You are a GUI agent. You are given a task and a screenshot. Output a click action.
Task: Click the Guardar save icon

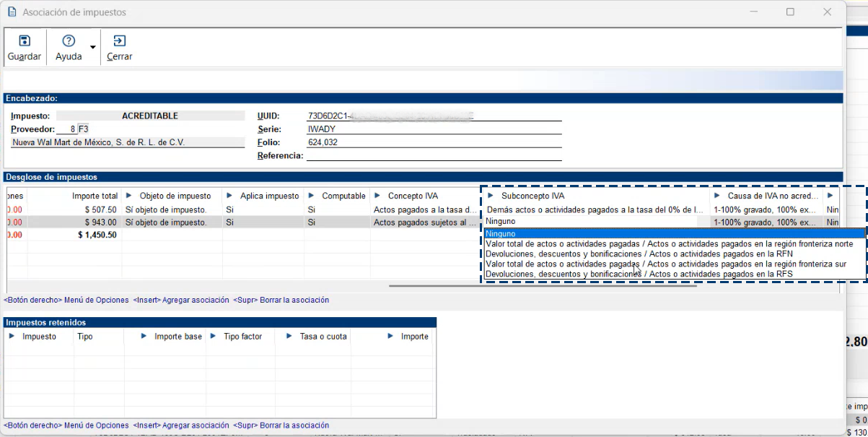pos(24,41)
